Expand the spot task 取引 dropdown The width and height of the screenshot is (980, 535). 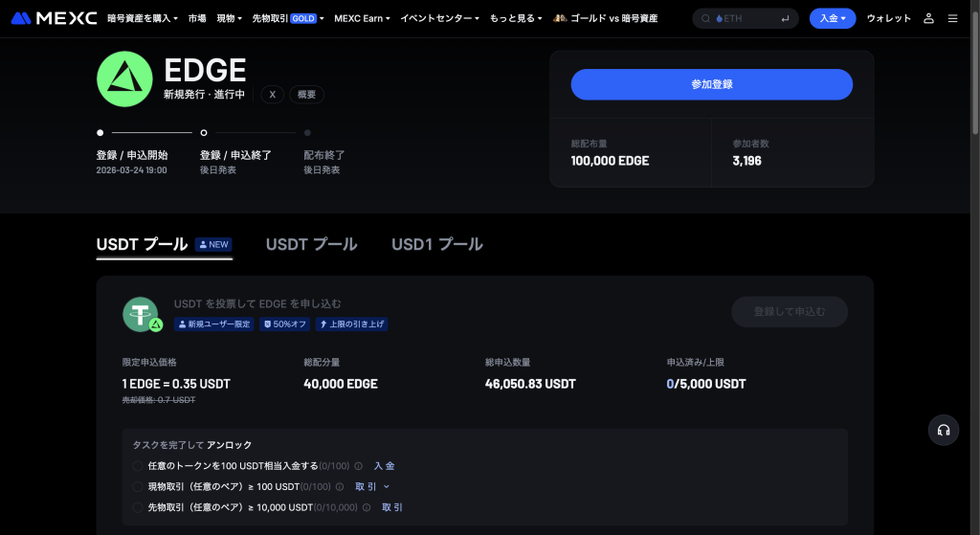(372, 487)
